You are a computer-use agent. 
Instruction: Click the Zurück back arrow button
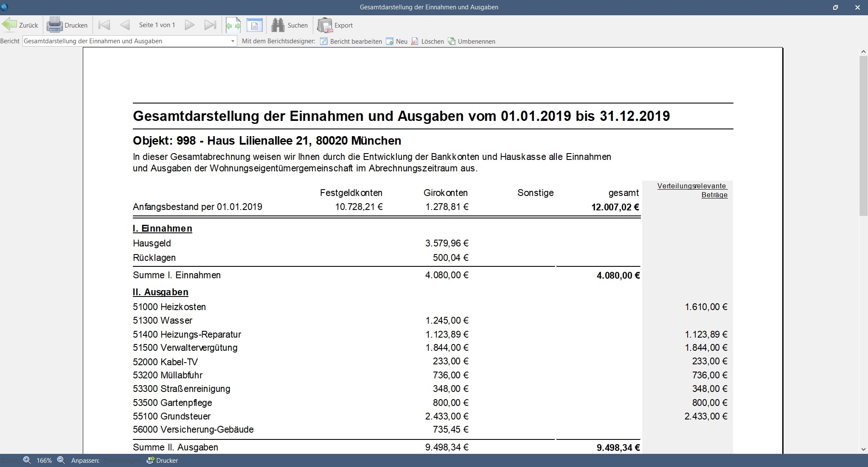[20, 25]
